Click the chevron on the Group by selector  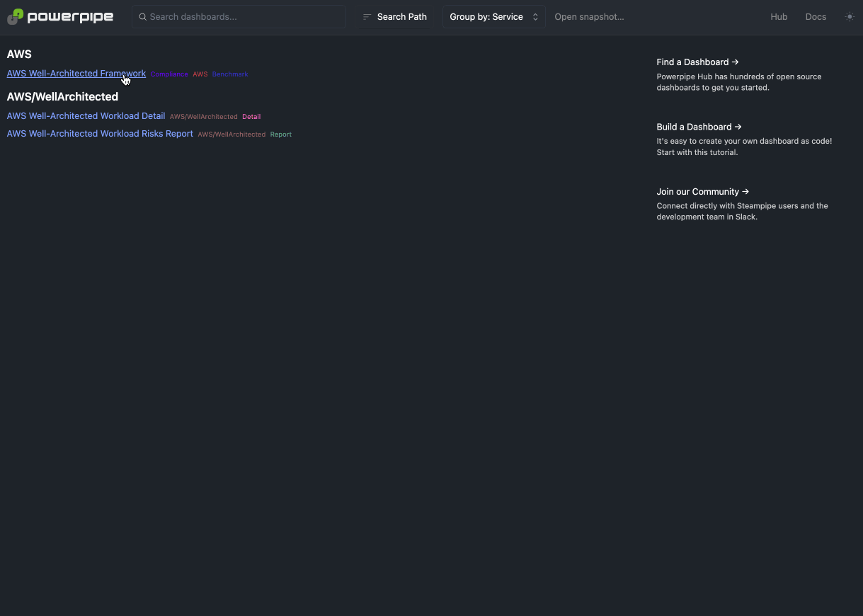click(535, 16)
